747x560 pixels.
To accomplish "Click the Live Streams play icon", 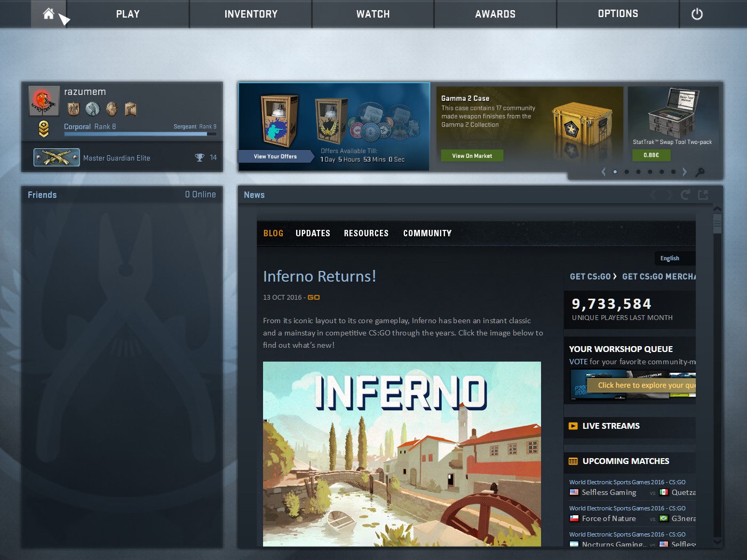I will [x=573, y=426].
